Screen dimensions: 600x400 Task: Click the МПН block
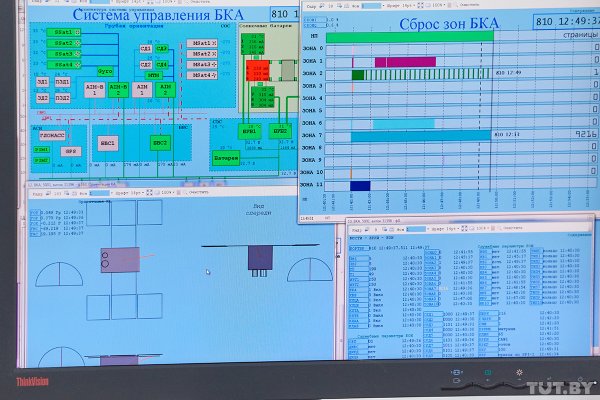tap(153, 74)
